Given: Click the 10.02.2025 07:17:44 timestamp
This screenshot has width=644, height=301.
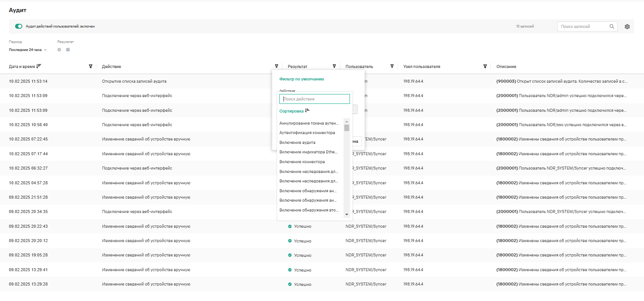Looking at the screenshot, I should tap(28, 154).
